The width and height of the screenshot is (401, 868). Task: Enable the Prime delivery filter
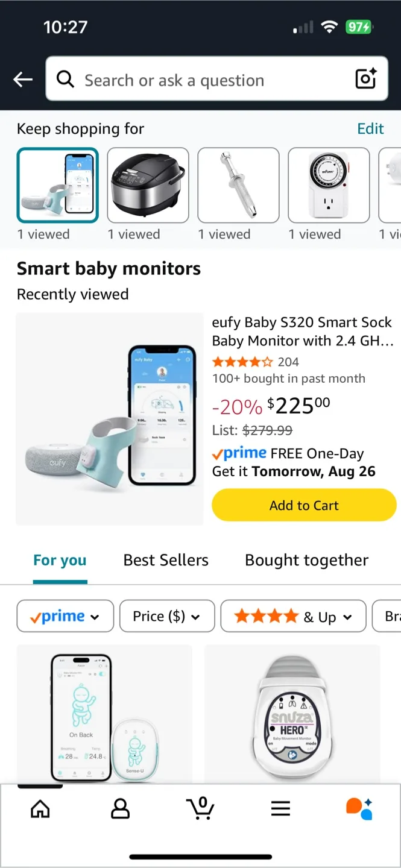(x=65, y=615)
